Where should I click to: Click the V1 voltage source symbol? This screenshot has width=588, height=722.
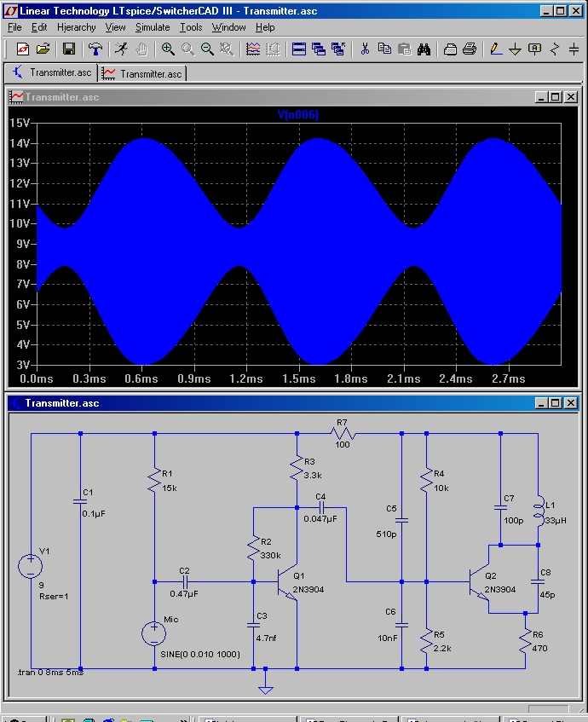click(31, 566)
